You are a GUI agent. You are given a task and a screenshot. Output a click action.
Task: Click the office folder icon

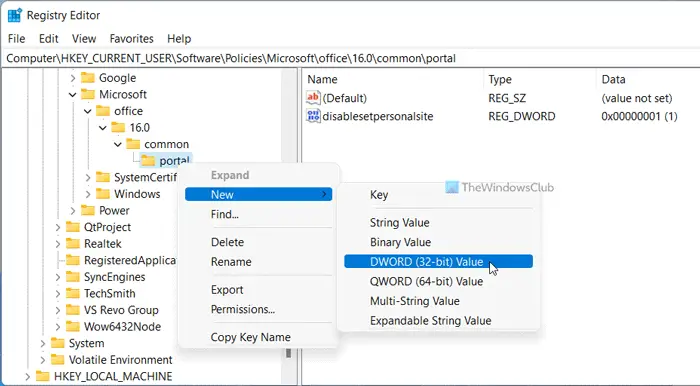103,111
